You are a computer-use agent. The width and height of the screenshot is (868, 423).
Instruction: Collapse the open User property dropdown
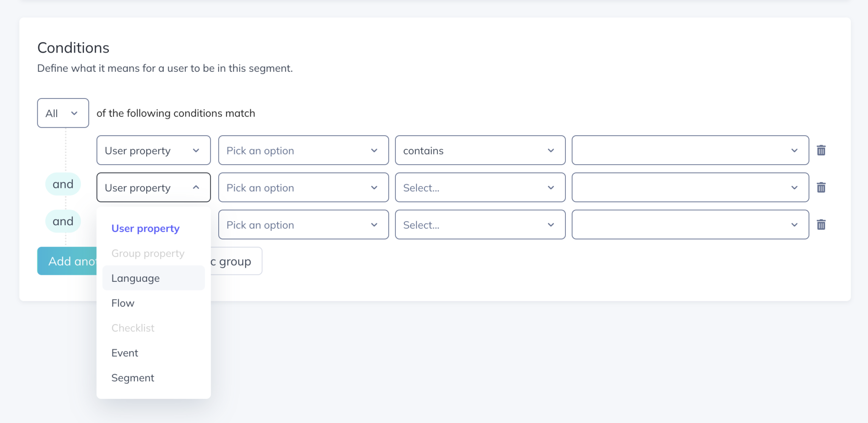pyautogui.click(x=153, y=187)
